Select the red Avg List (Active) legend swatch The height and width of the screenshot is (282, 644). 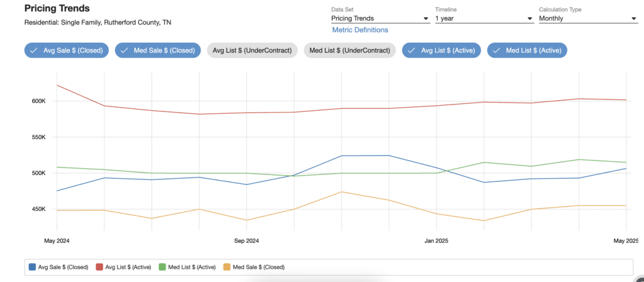point(99,267)
